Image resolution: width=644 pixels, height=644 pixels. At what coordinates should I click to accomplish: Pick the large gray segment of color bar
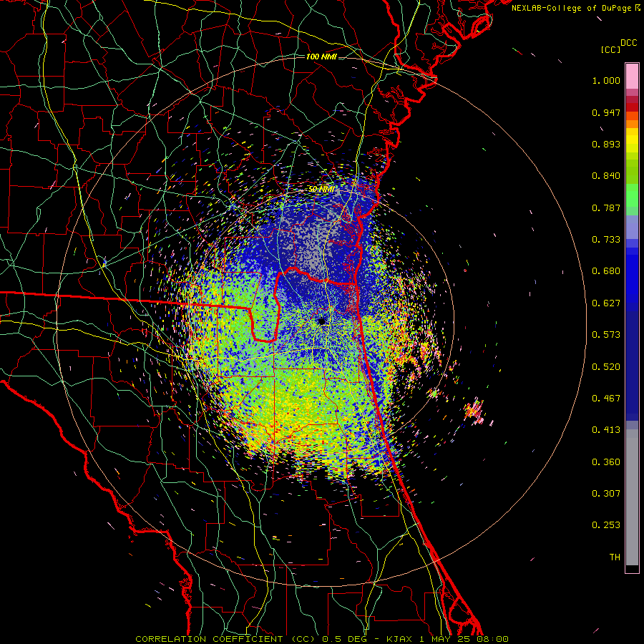coord(632,497)
